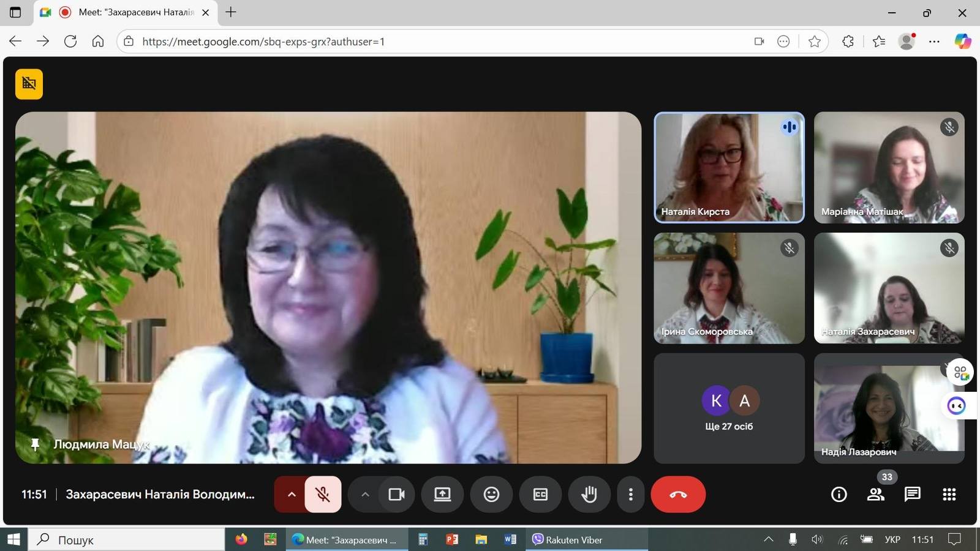Toggle the camera off

click(x=396, y=494)
